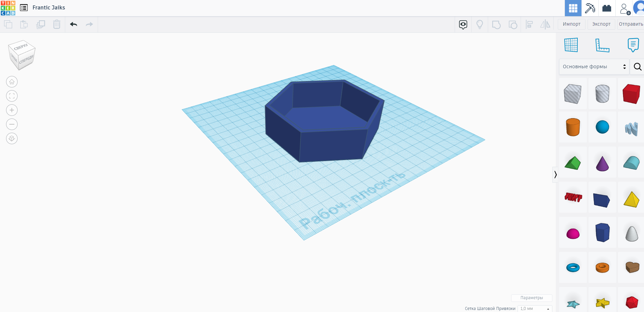Image resolution: width=644 pixels, height=312 pixels.
Task: Click the Group shapes icon
Action: click(x=496, y=25)
